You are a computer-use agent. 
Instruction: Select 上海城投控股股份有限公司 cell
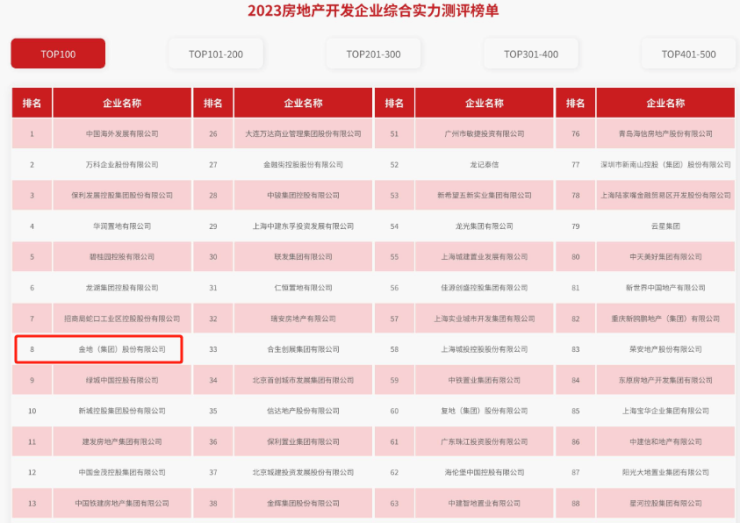pyautogui.click(x=485, y=349)
